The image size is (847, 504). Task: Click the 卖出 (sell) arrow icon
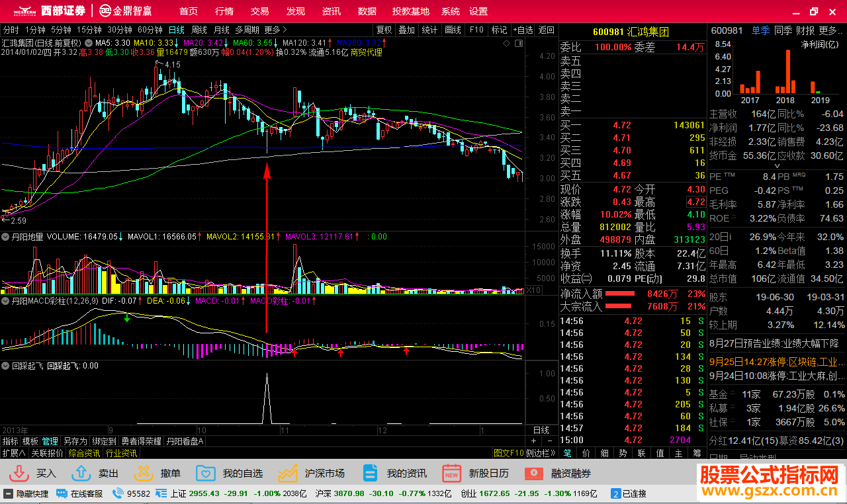[81, 473]
